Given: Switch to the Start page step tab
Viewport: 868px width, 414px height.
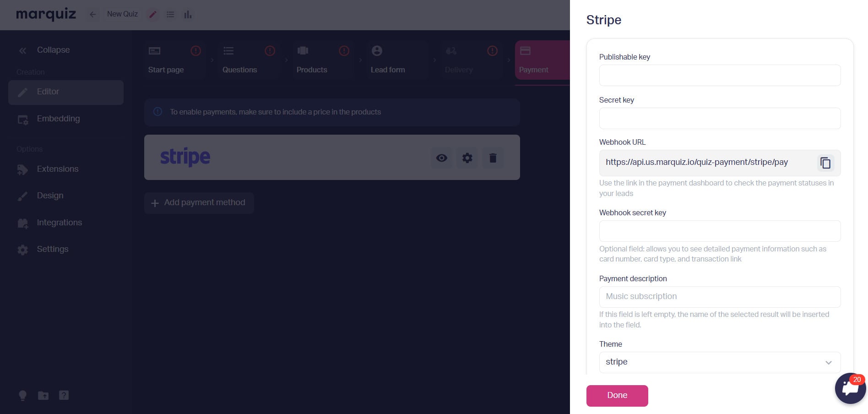Looking at the screenshot, I should pos(175,60).
